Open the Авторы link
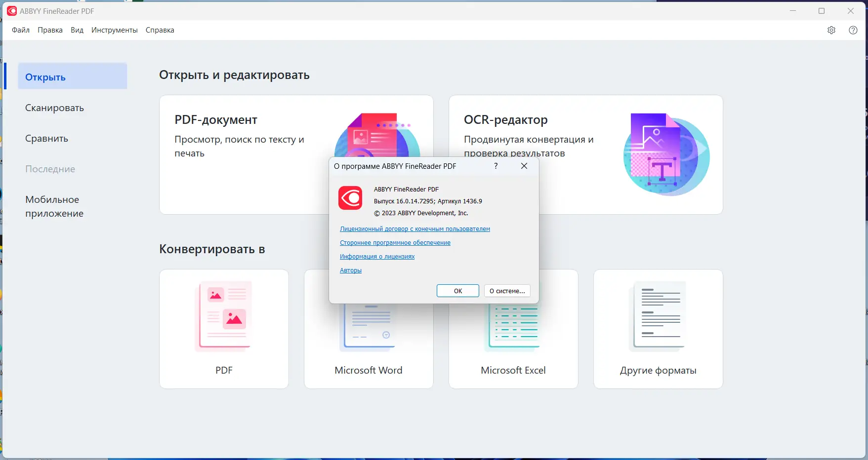Viewport: 868px width, 460px height. 350,270
